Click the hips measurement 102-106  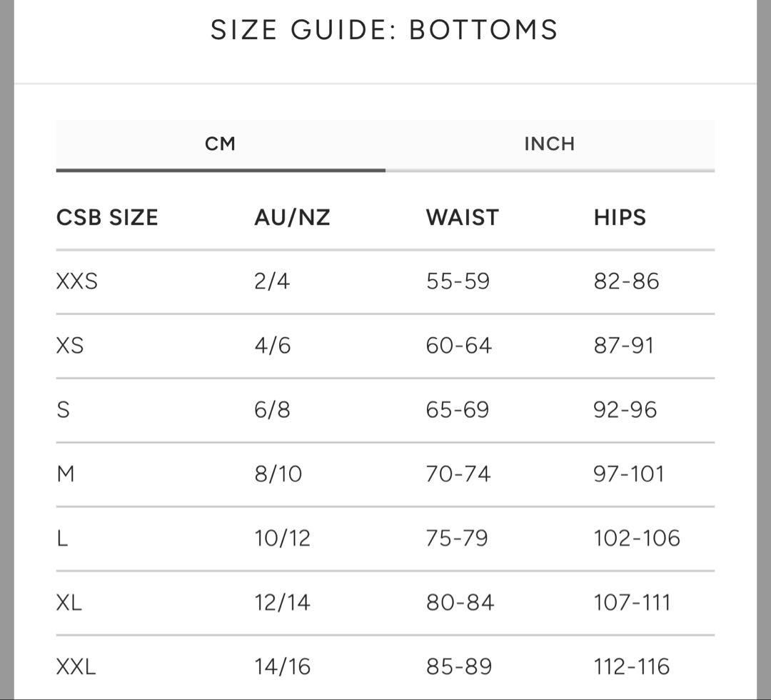tap(637, 539)
